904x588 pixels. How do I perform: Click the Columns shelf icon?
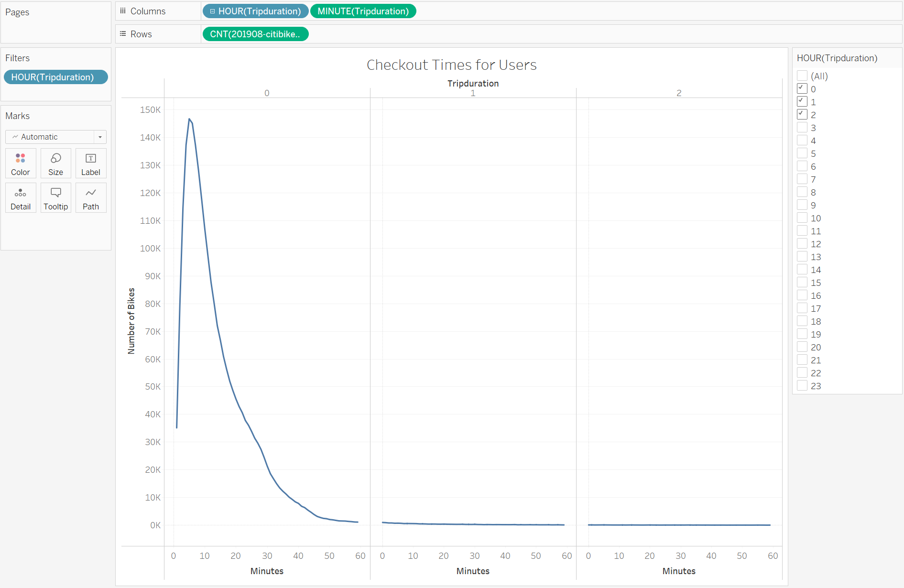point(123,11)
